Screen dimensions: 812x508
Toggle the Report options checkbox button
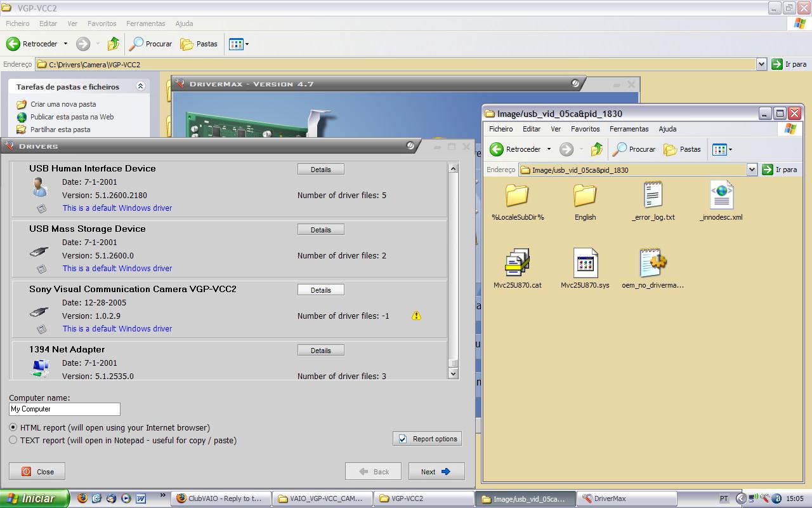click(427, 439)
